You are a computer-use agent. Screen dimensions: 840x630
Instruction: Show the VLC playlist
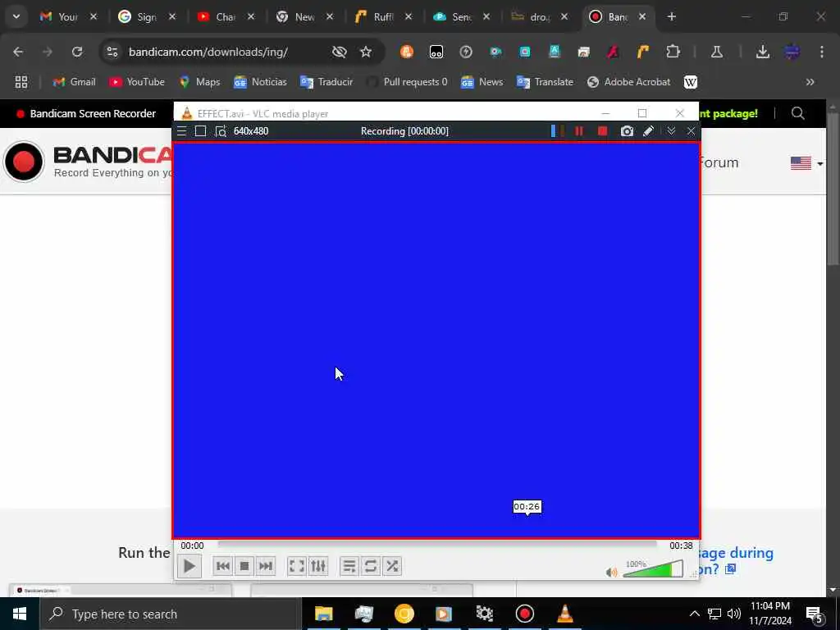349,566
